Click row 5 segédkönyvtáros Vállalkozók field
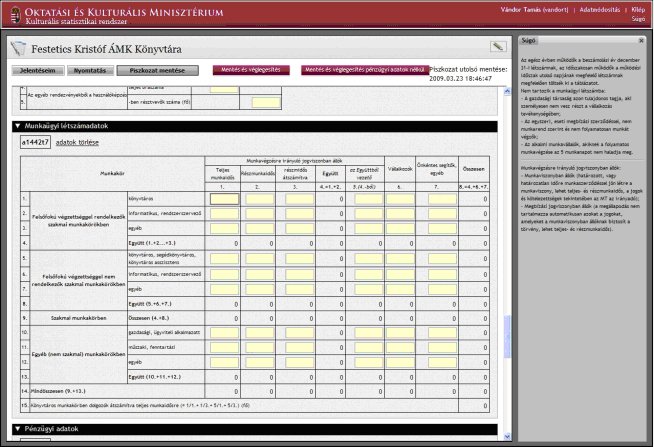Screen dimensions: 654x447 [400, 259]
